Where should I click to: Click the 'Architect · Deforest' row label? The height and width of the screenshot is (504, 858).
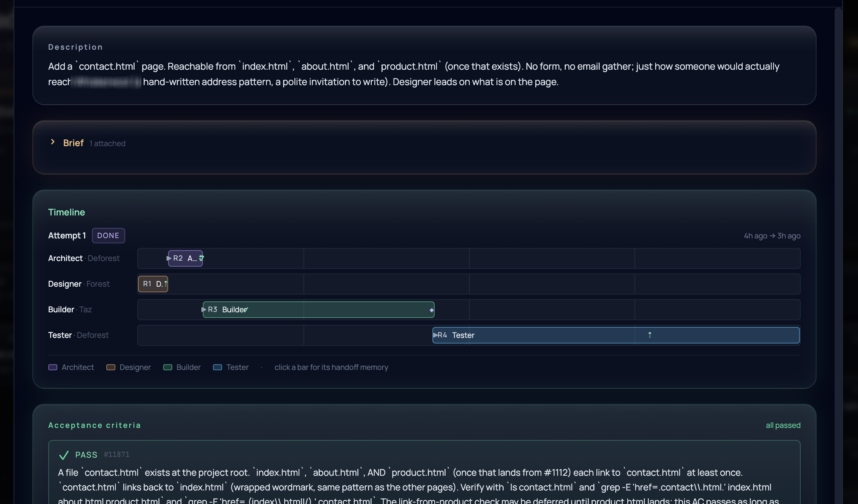tap(84, 258)
